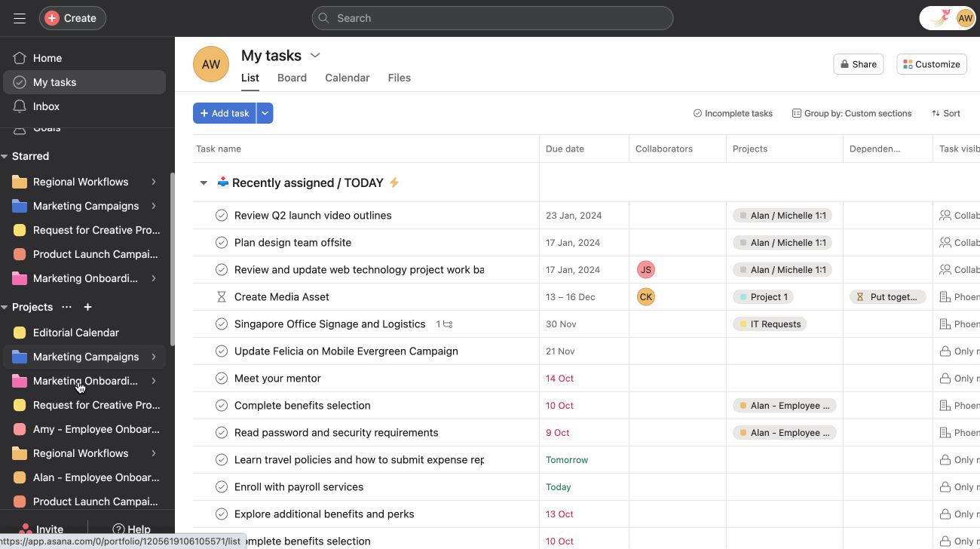Expand Regional Workflows chevron under Starred
Image resolution: width=980 pixels, height=549 pixels.
tap(154, 182)
